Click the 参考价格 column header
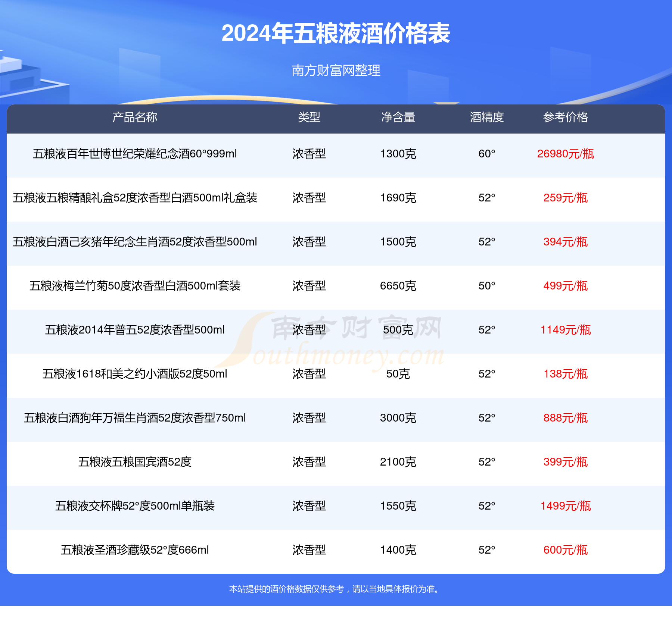 566,118
